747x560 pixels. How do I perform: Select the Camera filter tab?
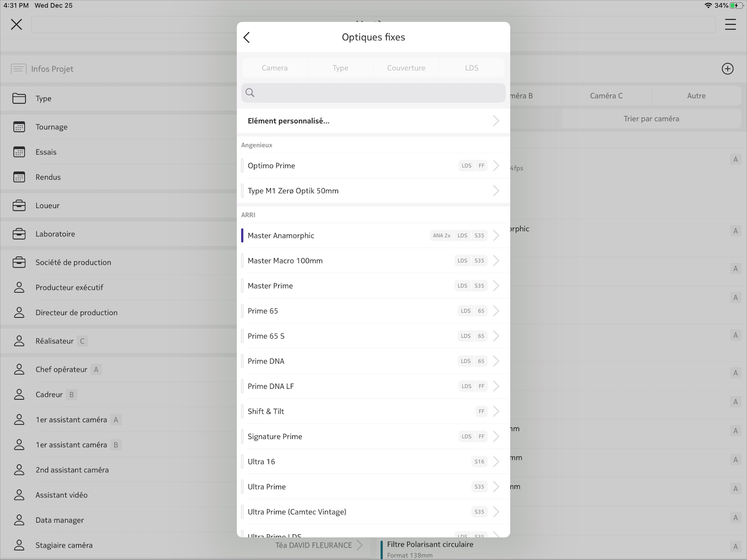click(275, 68)
